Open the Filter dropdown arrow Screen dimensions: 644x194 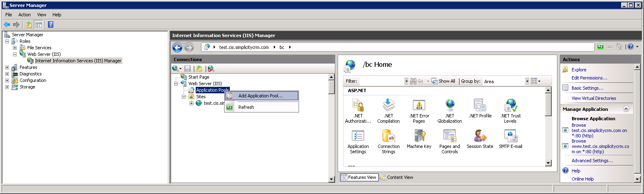[406, 81]
